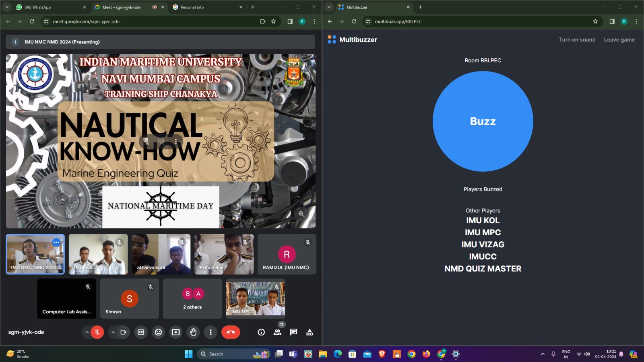Open Firefox from taskbar
Image resolution: width=644 pixels, height=362 pixels.
[426, 354]
